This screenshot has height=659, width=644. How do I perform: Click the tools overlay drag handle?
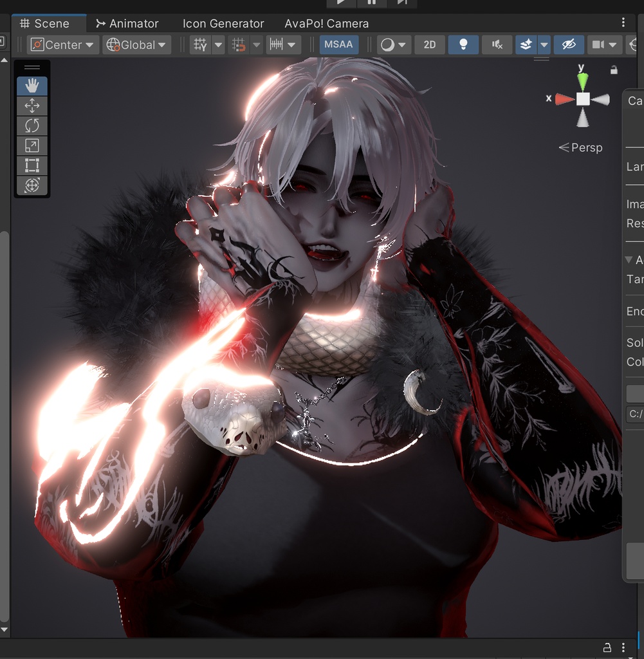pos(32,67)
